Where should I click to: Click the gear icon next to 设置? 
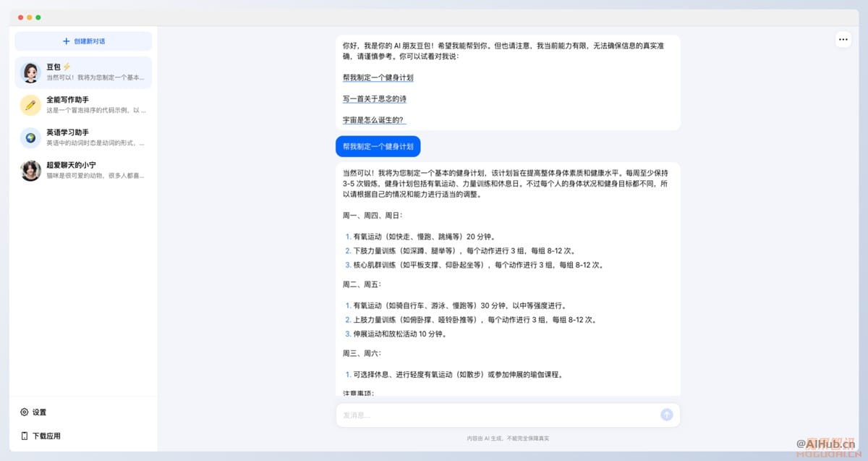[25, 412]
